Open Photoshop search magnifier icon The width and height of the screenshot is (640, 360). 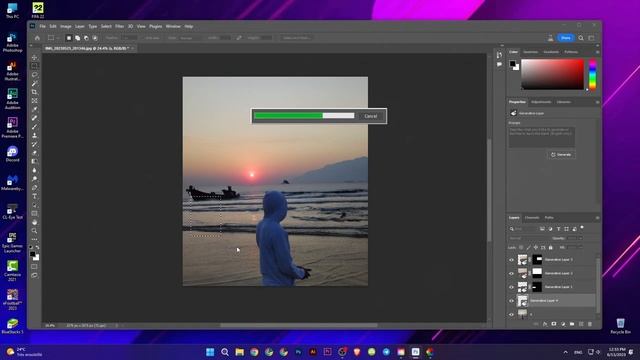(x=581, y=38)
